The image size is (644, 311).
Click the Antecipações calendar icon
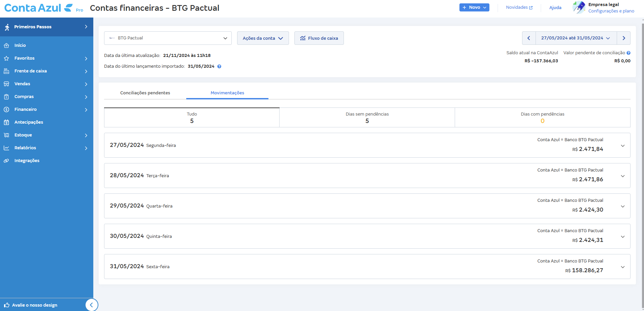[x=6, y=122]
